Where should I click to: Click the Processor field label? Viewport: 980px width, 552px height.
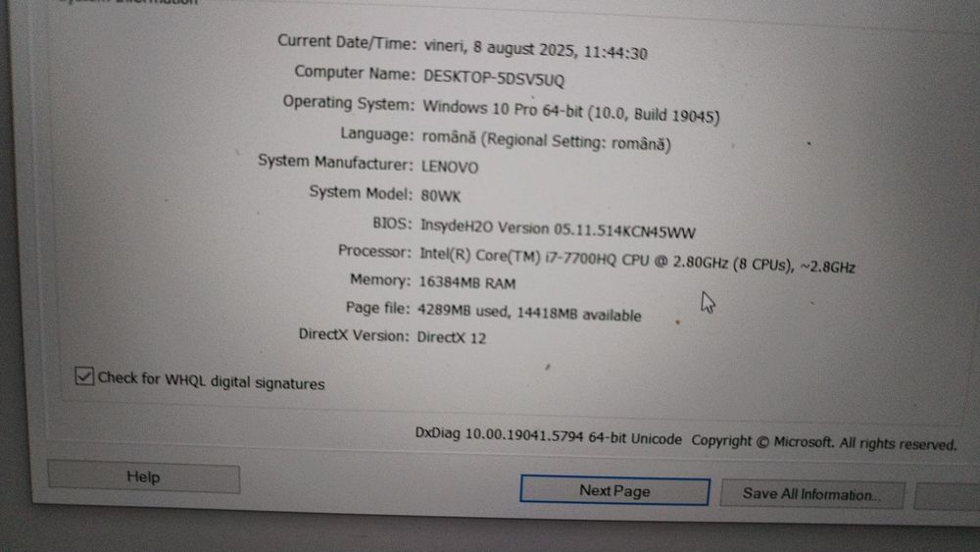(x=374, y=251)
